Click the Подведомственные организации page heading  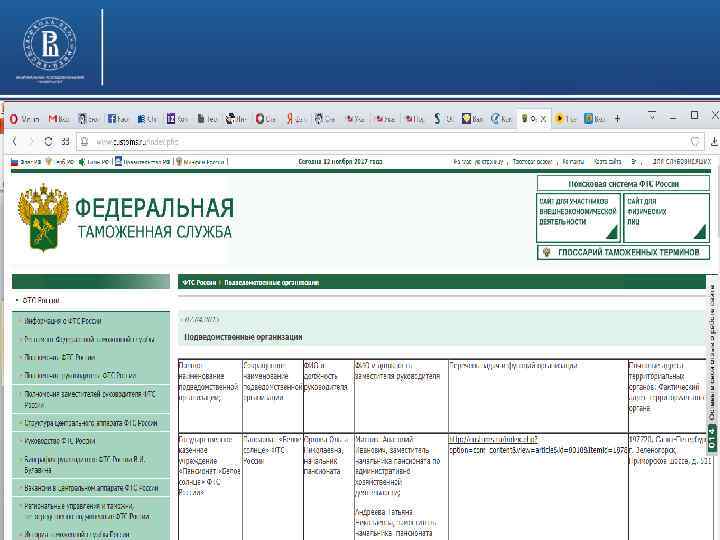tap(243, 337)
